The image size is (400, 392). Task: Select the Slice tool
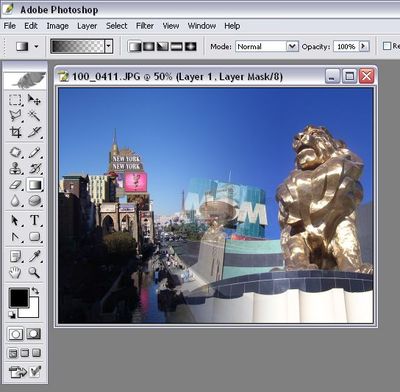coord(34,132)
